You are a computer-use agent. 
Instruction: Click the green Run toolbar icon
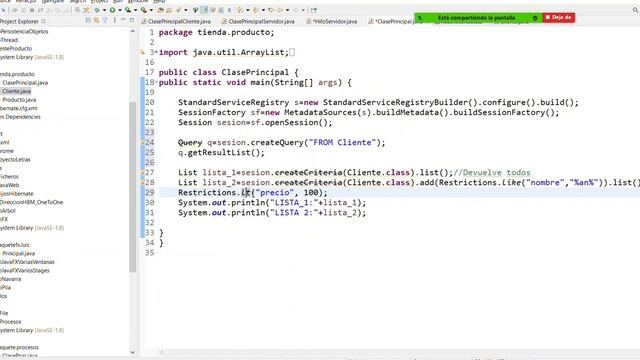tap(112, 10)
